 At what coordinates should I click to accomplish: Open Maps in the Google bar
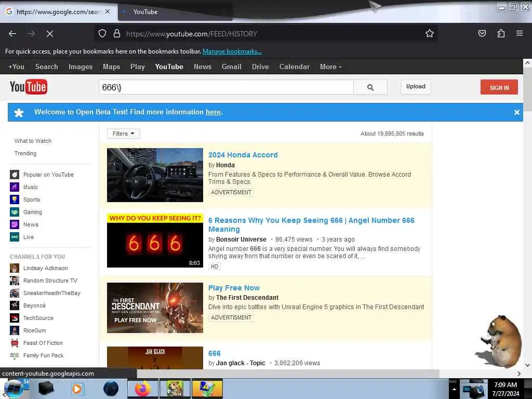[111, 67]
